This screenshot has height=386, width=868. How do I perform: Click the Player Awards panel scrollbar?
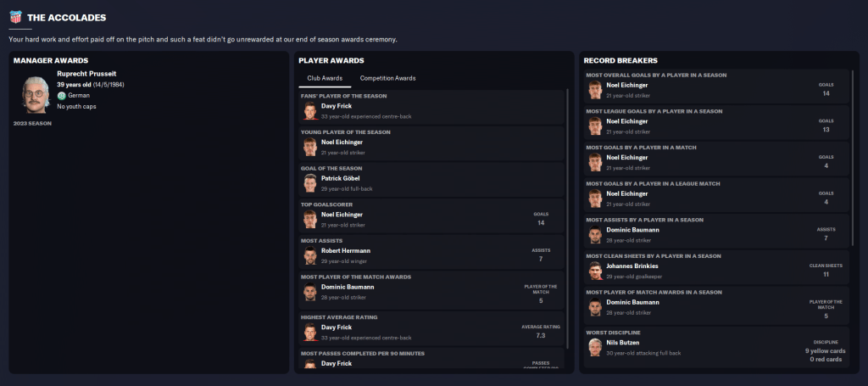point(567,219)
